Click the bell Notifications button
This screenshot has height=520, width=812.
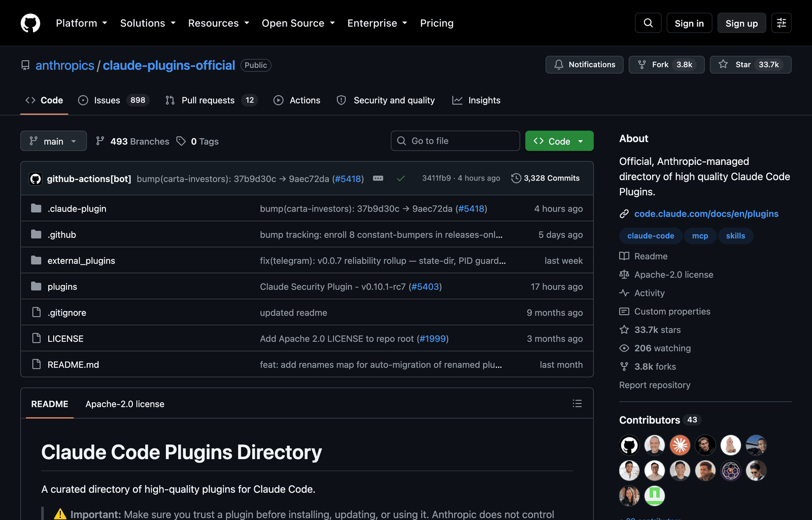click(x=584, y=64)
